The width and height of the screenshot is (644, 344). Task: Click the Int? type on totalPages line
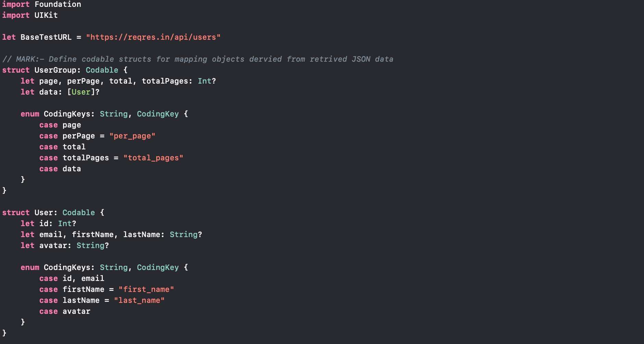[x=207, y=81]
